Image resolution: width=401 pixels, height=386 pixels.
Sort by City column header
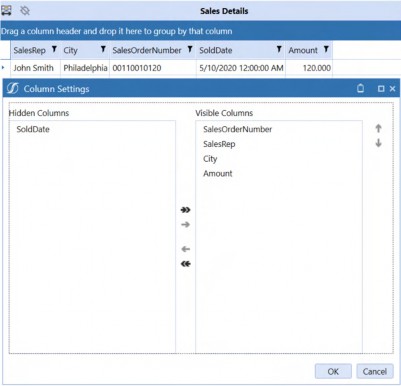70,50
